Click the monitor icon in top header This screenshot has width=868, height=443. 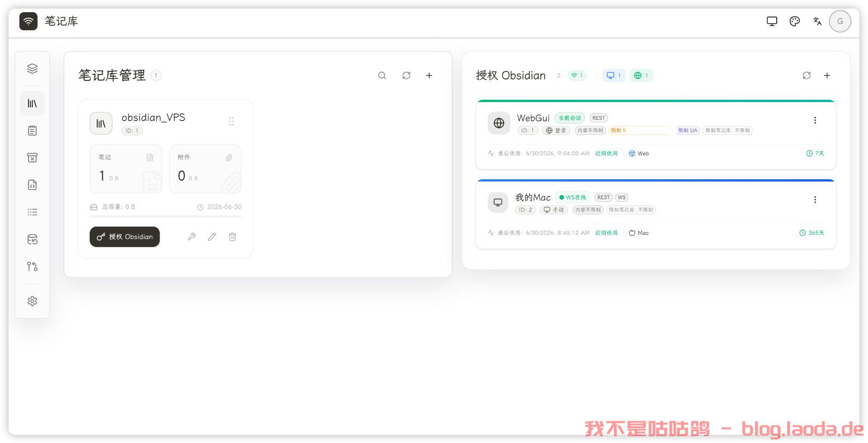tap(772, 21)
